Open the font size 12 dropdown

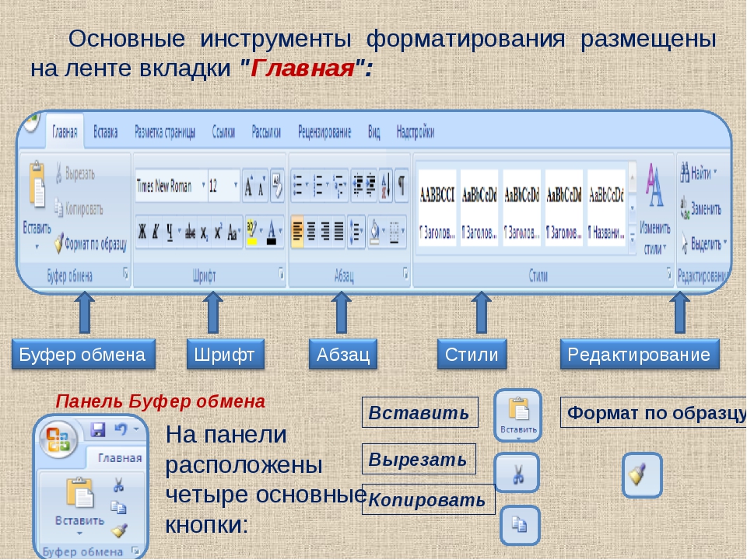click(235, 186)
